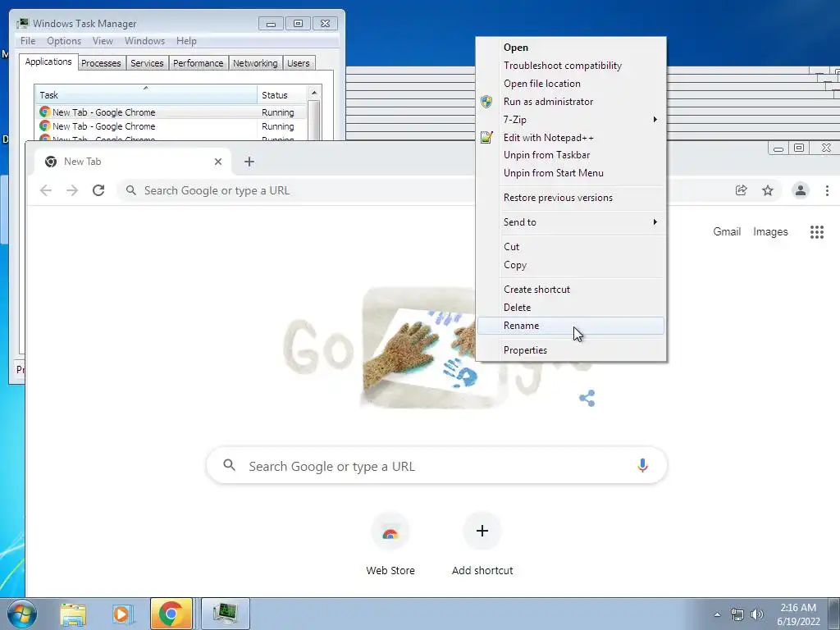Viewport: 840px width, 630px height.
Task: Open the Task Manager File menu
Action: coord(28,41)
